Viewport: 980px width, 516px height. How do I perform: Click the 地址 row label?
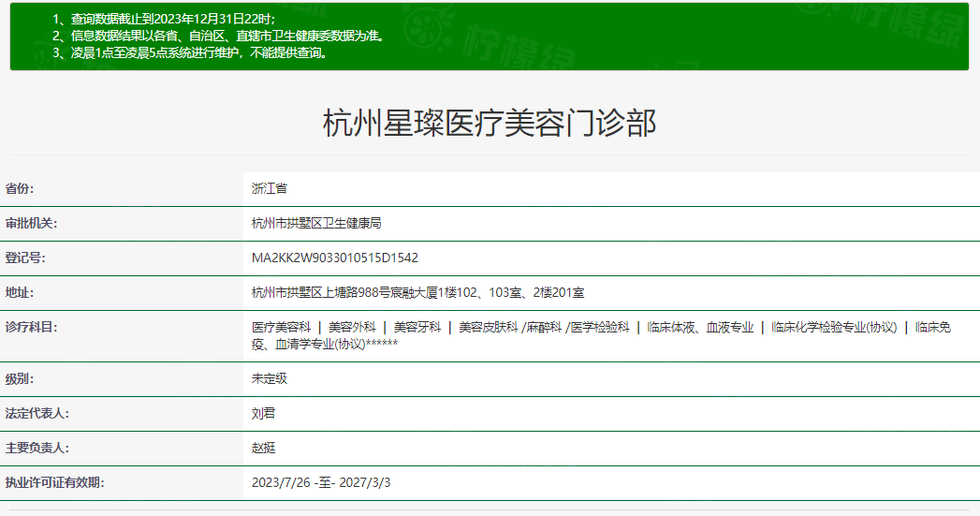tap(20, 292)
